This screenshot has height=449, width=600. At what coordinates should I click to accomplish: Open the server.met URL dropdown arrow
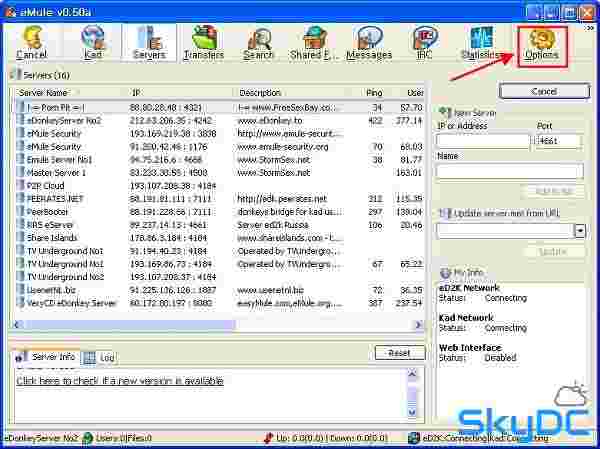point(580,231)
